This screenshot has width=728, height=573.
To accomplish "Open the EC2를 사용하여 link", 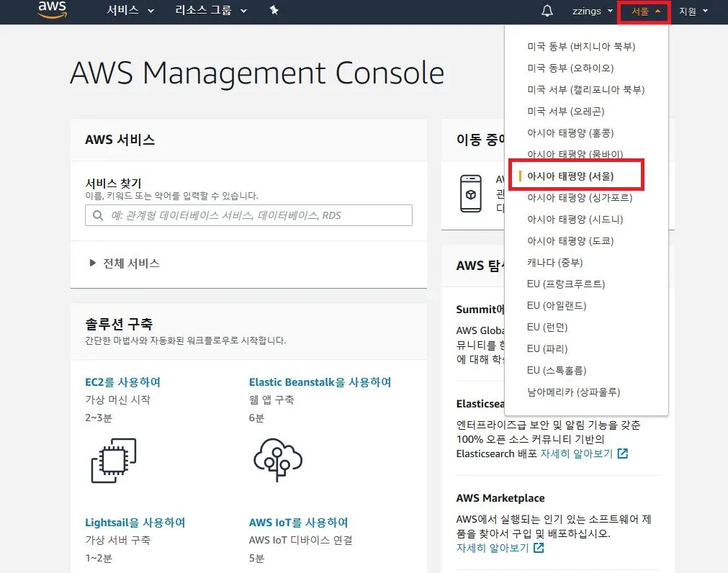I will 122,382.
